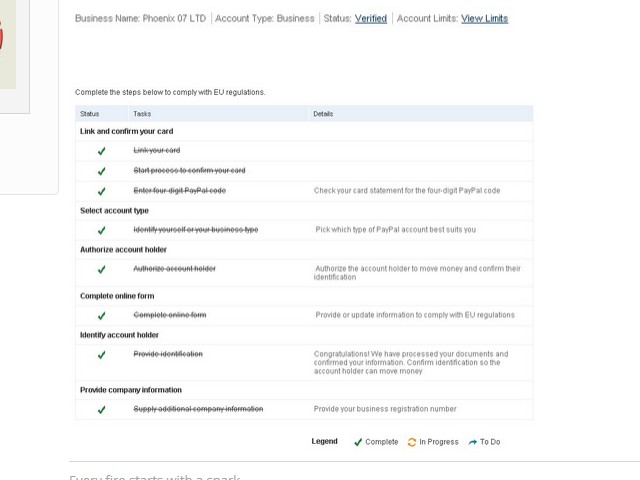The width and height of the screenshot is (640, 480).
Task: Open the Link your card task
Action: [157, 151]
